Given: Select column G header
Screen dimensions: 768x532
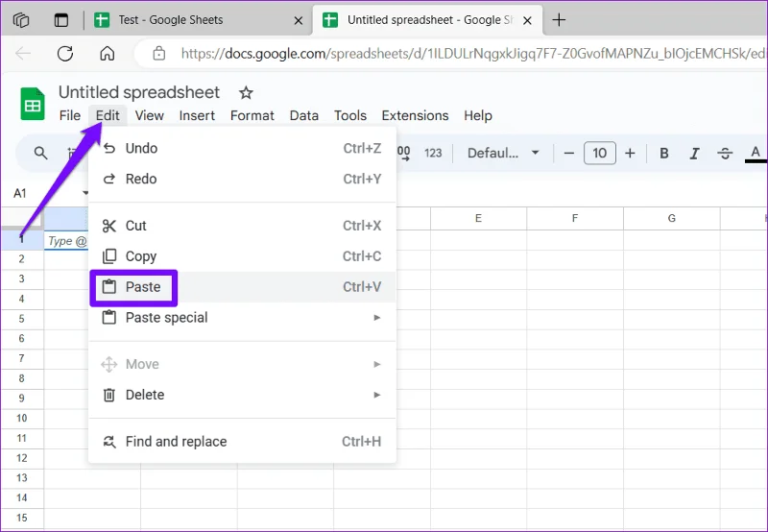Looking at the screenshot, I should [x=671, y=218].
